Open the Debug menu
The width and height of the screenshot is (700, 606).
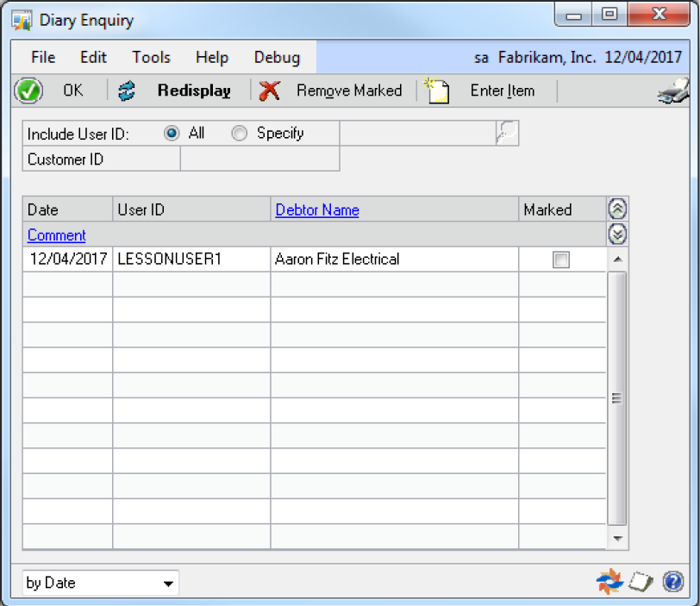[277, 58]
